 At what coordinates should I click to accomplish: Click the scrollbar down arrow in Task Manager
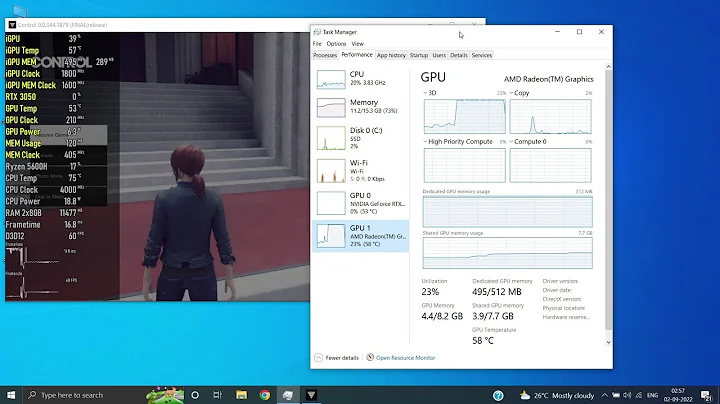[x=608, y=342]
